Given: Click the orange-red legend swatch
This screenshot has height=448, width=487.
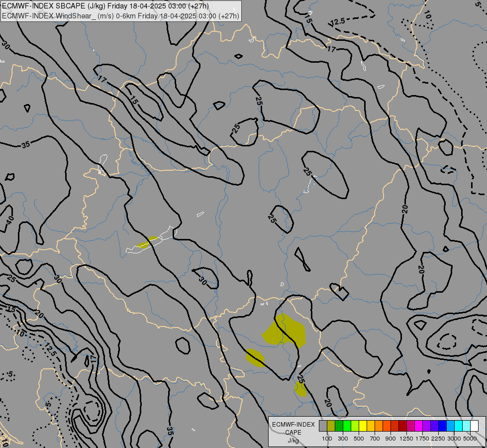Looking at the screenshot, I should pos(387,426).
